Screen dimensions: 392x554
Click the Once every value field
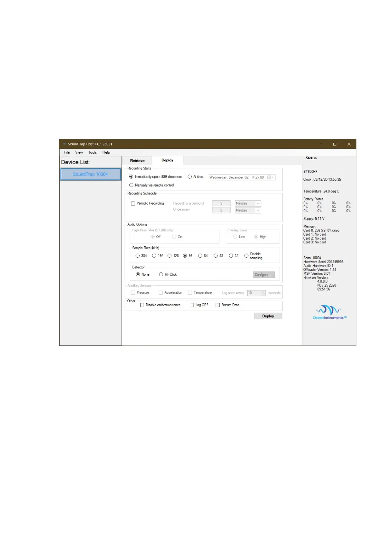click(221, 210)
